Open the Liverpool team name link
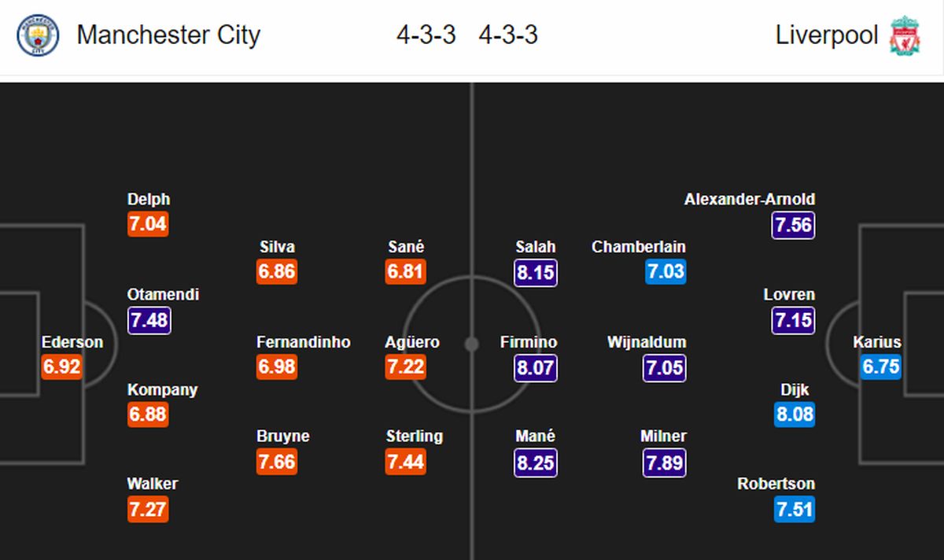 pos(827,35)
